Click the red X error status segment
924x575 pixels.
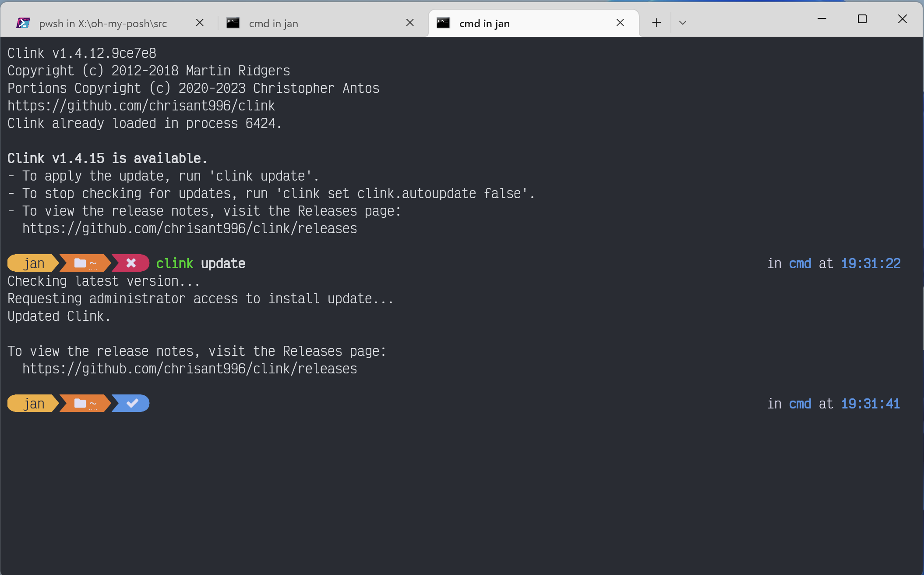[x=130, y=263]
